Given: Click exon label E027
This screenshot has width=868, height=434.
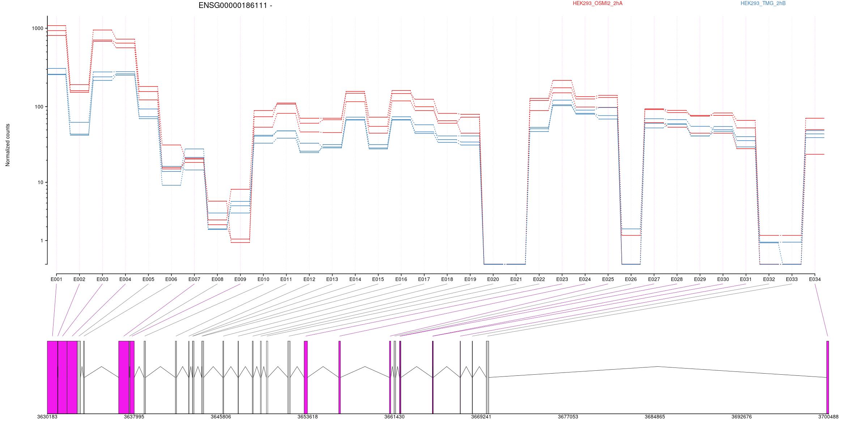Looking at the screenshot, I should point(654,279).
